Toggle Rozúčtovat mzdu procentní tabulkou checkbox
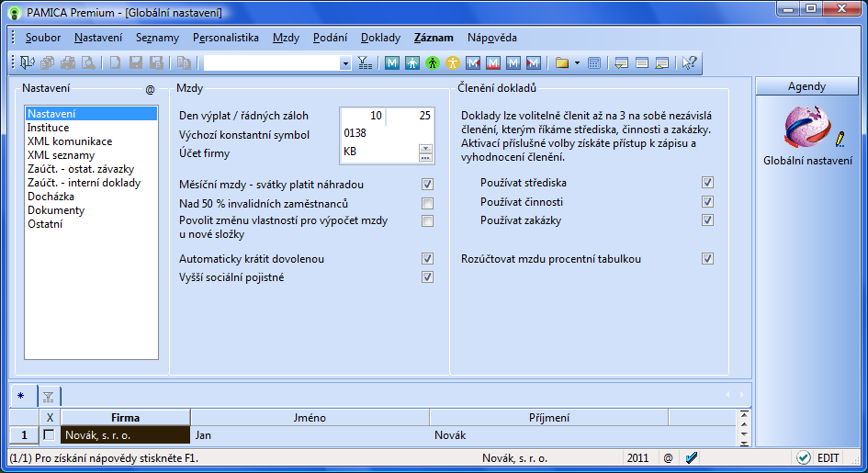This screenshot has width=868, height=473. point(707,258)
